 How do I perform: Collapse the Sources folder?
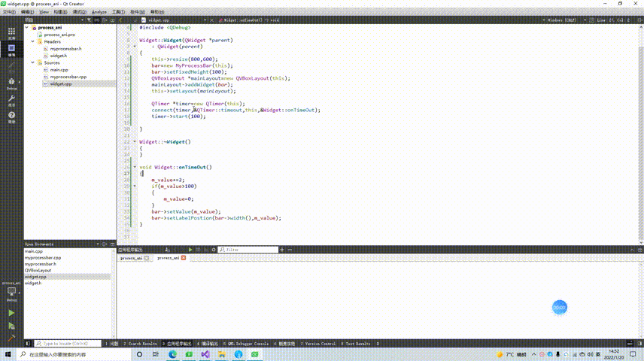click(33, 62)
